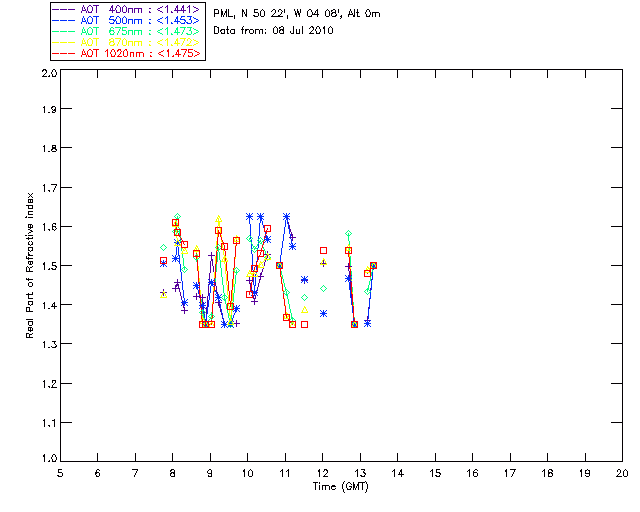Screen dimensions: 640x512
Task: Click the 1.9 y-axis label
Action: pos(49,109)
